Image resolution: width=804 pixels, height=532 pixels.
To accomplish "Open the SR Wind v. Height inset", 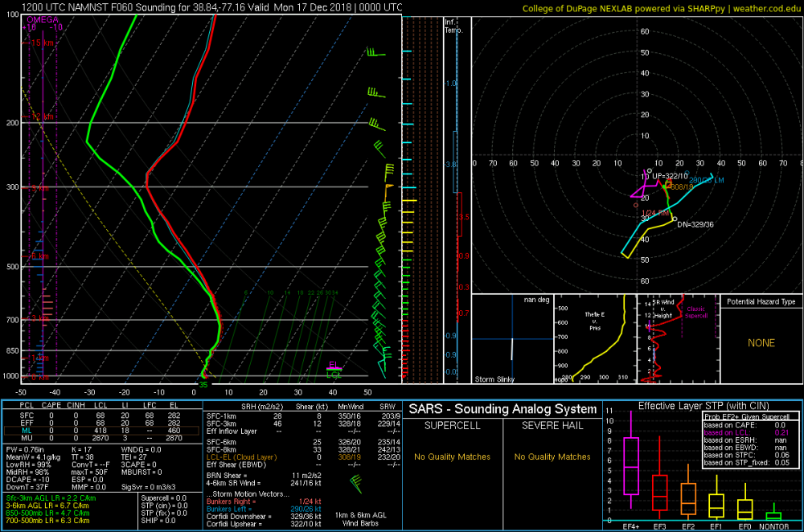I will (679, 339).
